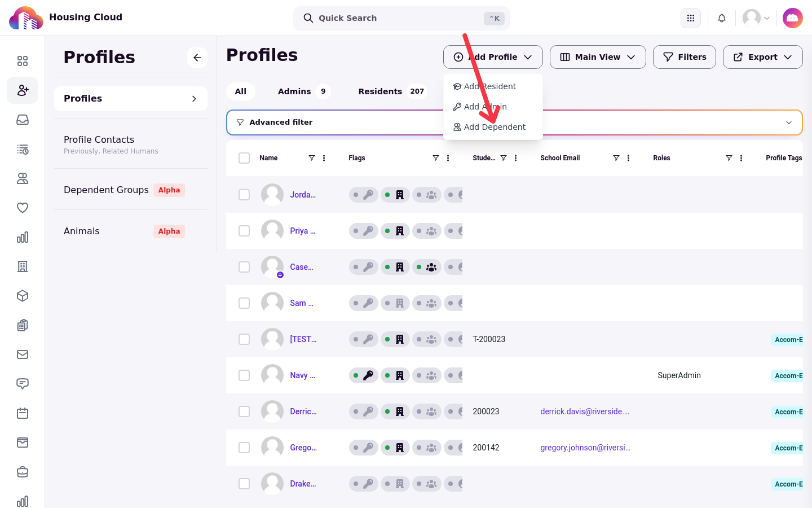Open the Flags column options menu
The image size is (812, 508).
pos(448,158)
